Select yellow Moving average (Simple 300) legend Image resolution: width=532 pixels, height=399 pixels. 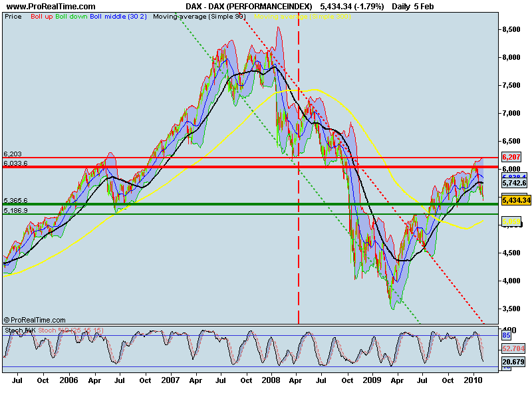click(x=303, y=16)
